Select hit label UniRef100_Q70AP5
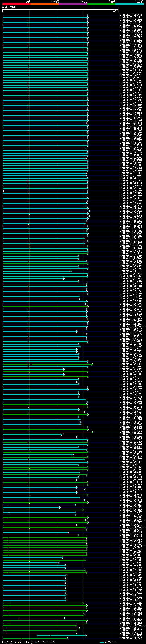This screenshot has height=644, width=146. (131, 37)
